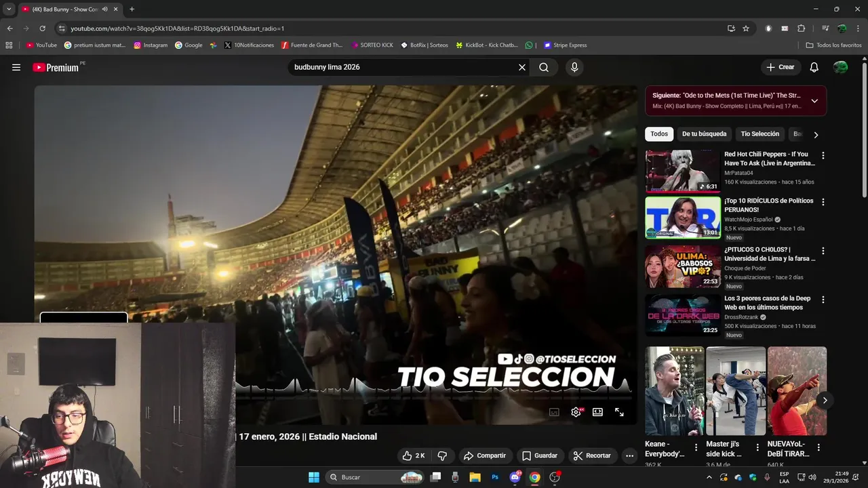Screen dimensions: 868x488
Task: Click the Chrome address bar URL
Action: (x=177, y=28)
